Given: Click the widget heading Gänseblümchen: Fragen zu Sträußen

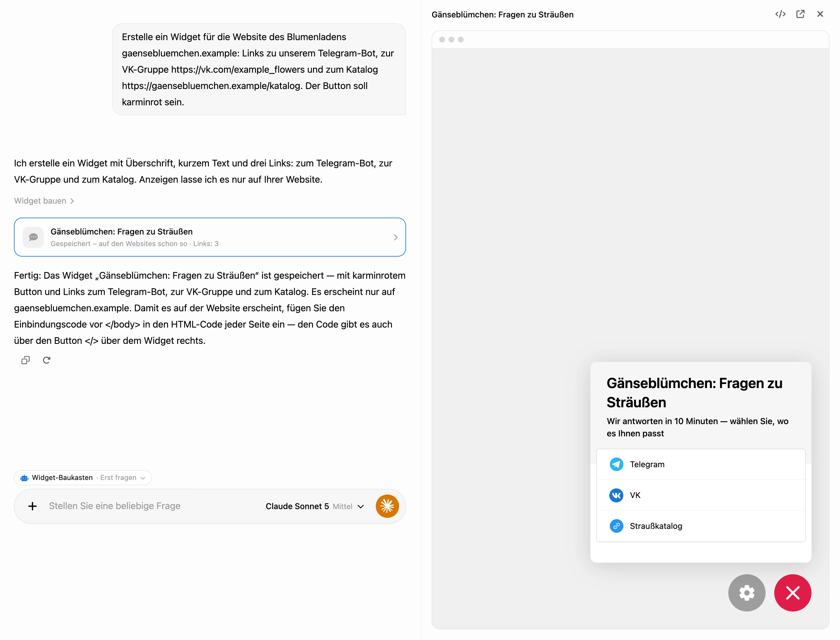Looking at the screenshot, I should point(695,392).
